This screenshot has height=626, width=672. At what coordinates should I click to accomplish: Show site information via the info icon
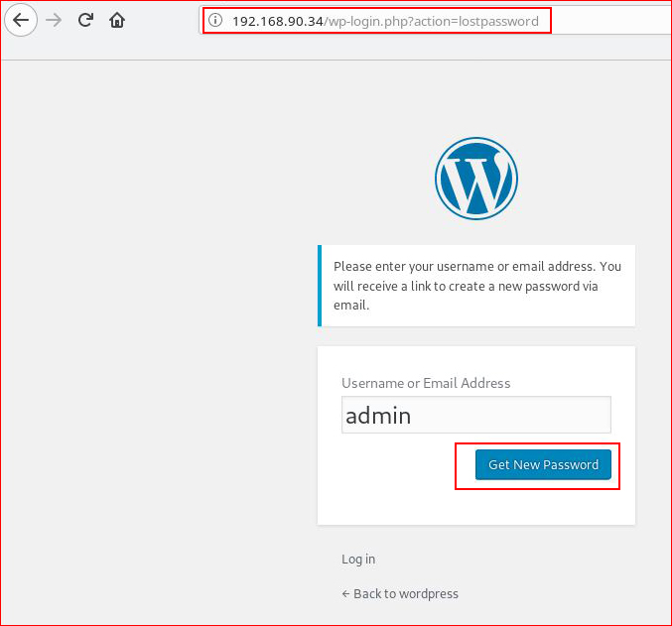coord(215,20)
